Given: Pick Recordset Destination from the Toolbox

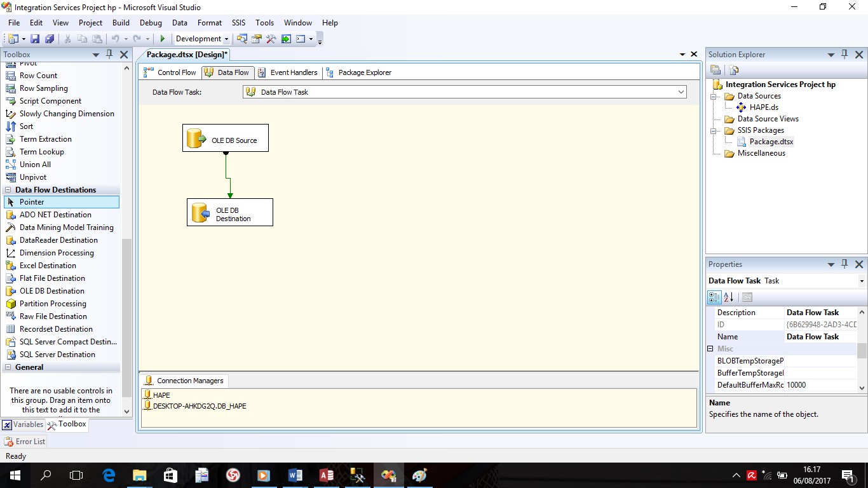Looking at the screenshot, I should 56,329.
